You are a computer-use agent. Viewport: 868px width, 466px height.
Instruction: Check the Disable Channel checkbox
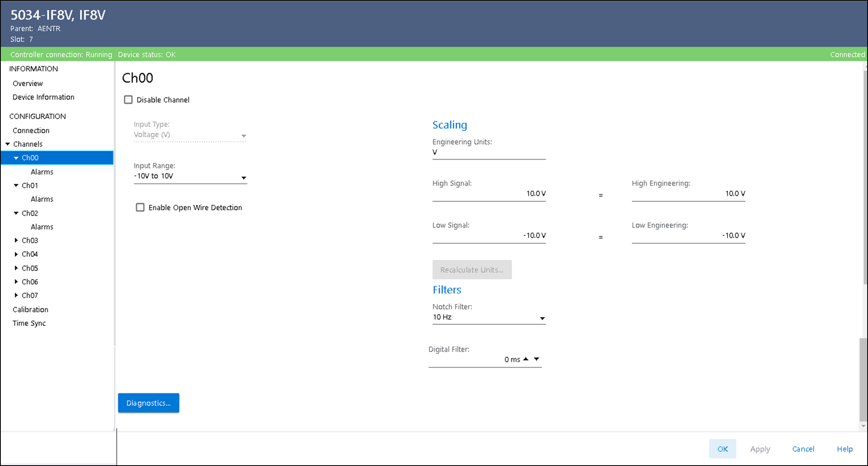(128, 99)
